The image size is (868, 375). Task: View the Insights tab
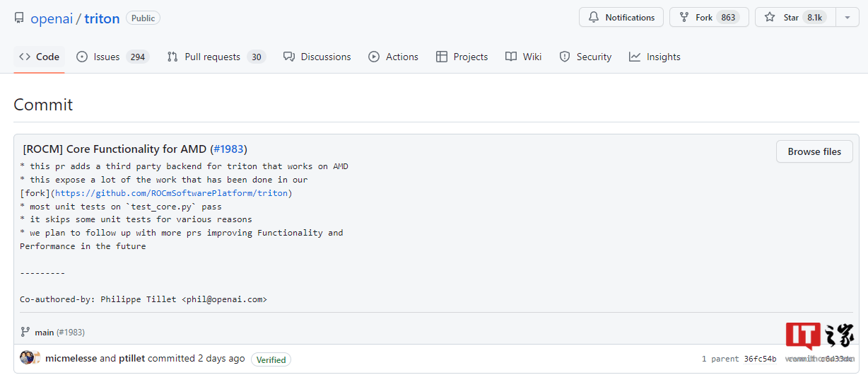click(655, 57)
